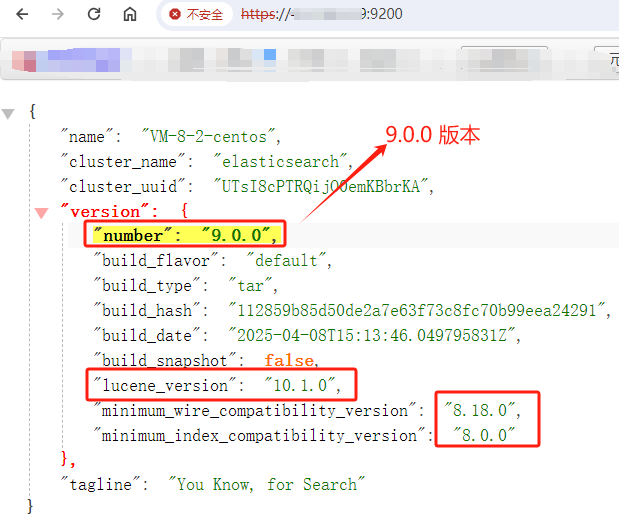Screen dimensions: 619x530
Task: Go to the home page icon
Action: (x=130, y=14)
